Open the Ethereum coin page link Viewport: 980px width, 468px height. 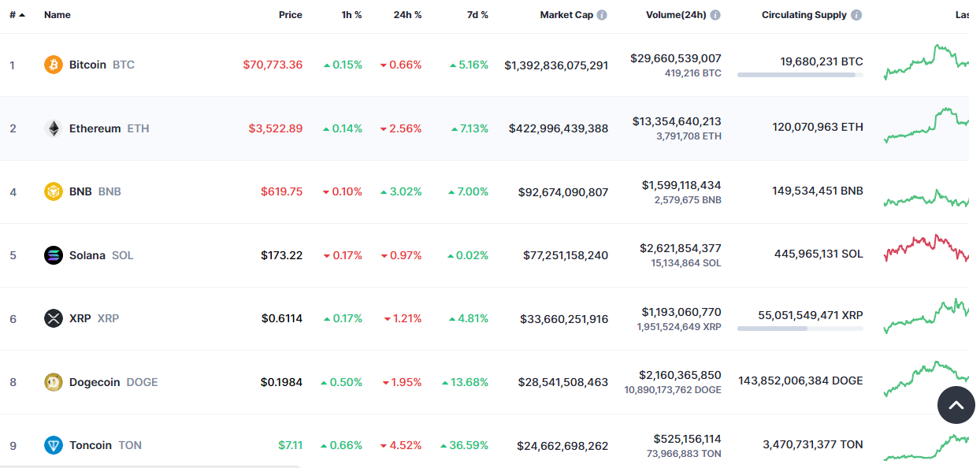(x=95, y=128)
